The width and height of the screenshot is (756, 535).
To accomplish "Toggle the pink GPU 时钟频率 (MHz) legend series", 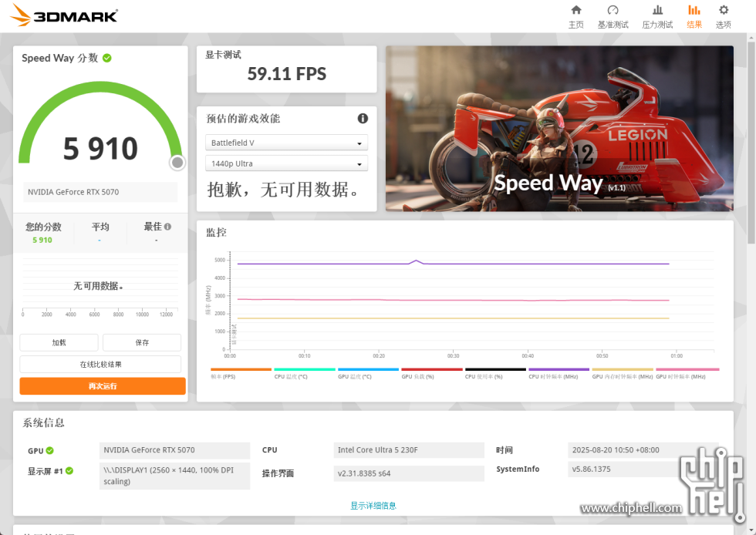I will pos(687,374).
